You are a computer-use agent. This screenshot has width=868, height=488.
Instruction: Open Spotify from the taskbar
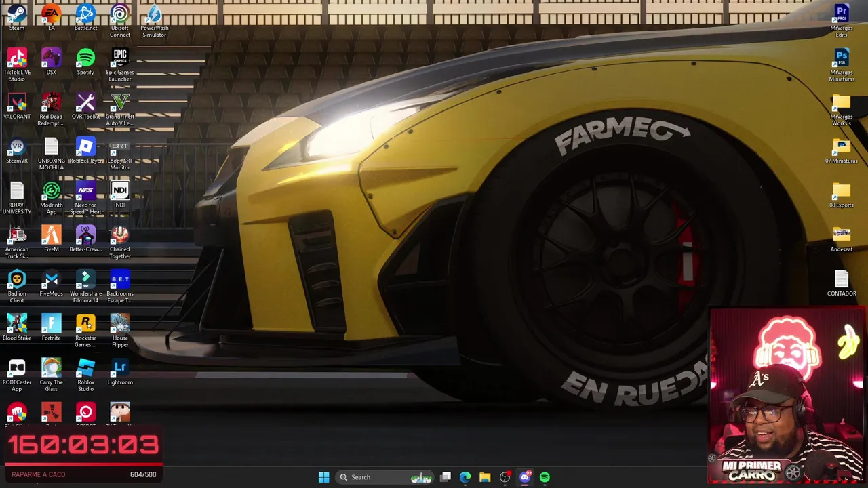coord(545,477)
